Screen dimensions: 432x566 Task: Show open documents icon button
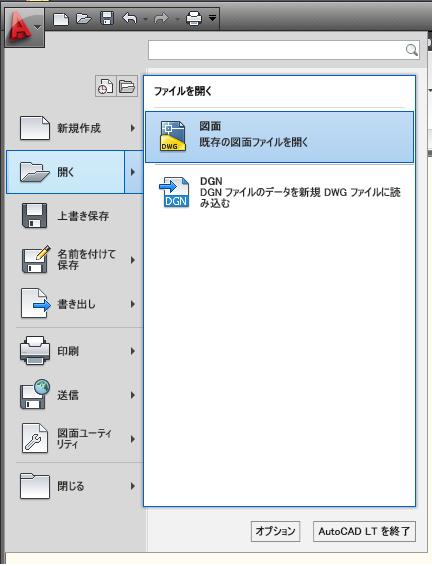(127, 86)
